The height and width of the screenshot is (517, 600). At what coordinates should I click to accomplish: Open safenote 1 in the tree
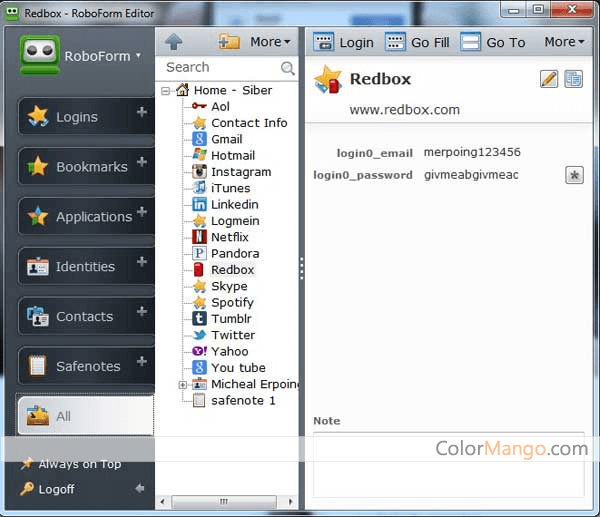tap(243, 400)
